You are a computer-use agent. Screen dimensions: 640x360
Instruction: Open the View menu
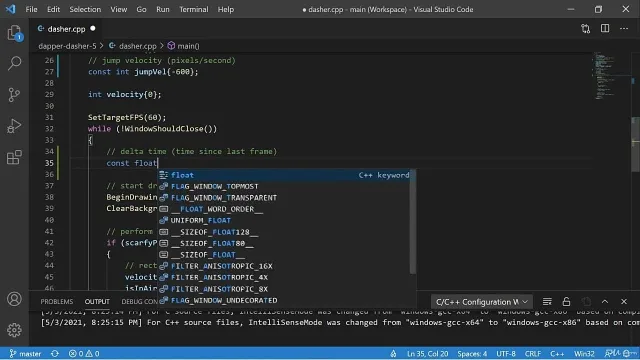(118, 9)
